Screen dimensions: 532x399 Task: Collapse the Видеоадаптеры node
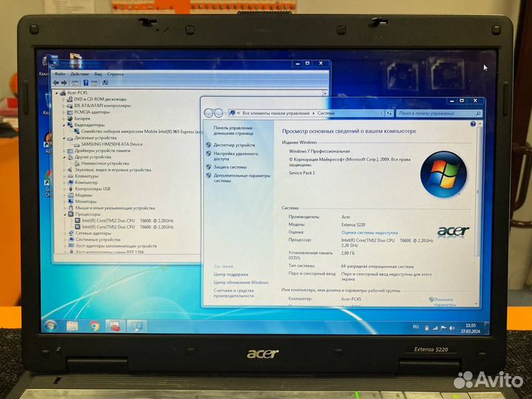coord(64,125)
